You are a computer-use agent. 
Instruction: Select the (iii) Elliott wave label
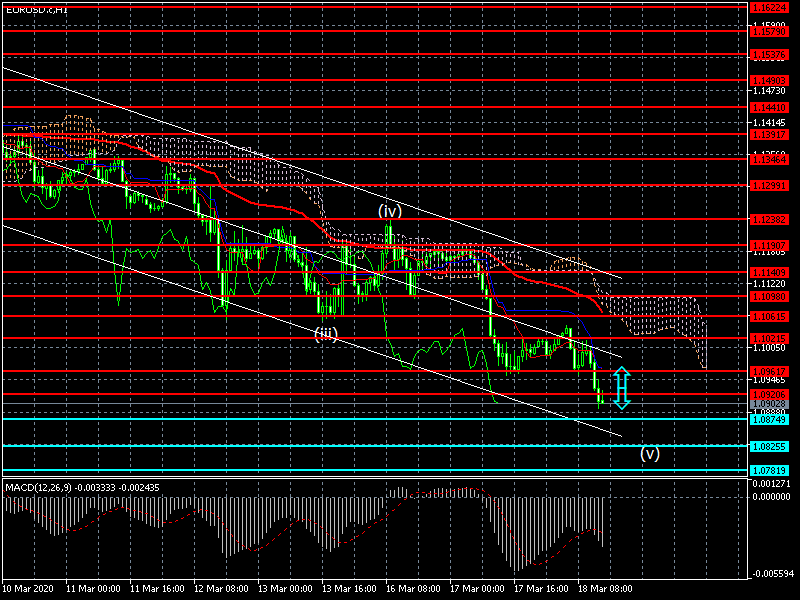(326, 334)
